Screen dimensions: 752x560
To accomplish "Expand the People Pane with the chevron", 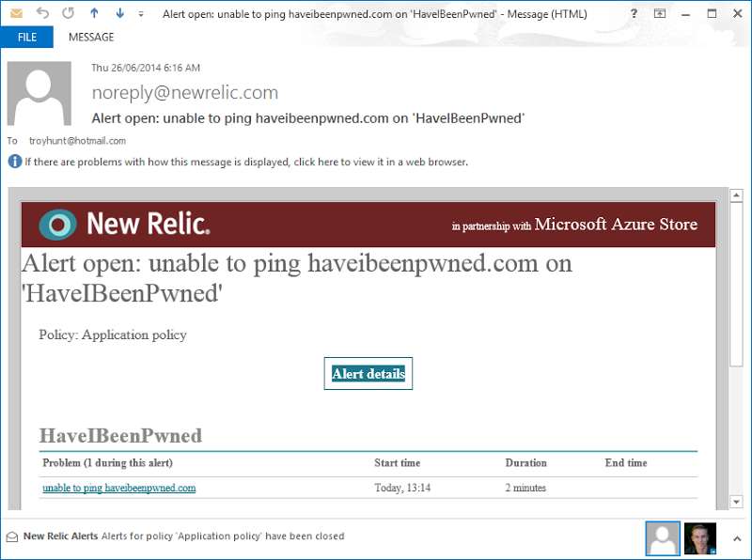I will pos(736,537).
